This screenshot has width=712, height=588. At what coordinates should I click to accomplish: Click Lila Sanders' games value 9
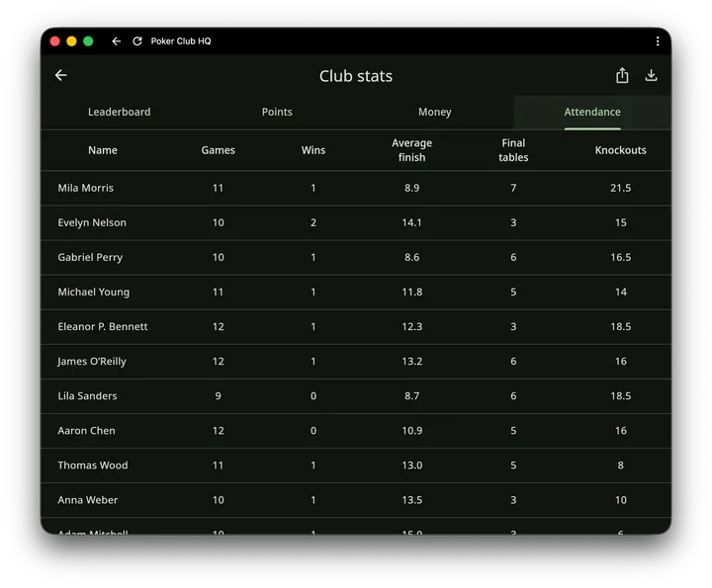(x=218, y=396)
